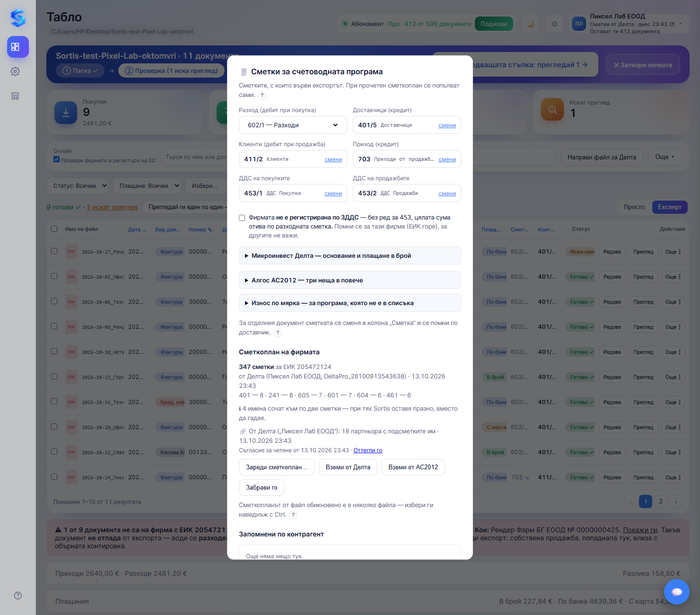The height and width of the screenshot is (615, 700).
Task: Click the 'Поднови' subscription button
Action: [494, 24]
